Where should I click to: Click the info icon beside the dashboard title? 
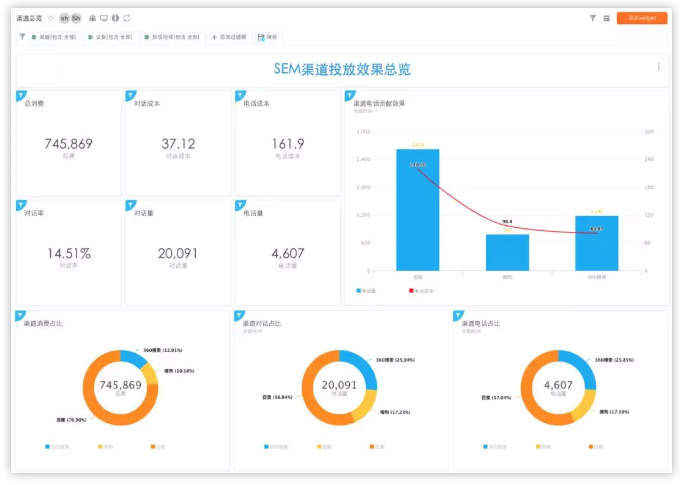[x=115, y=18]
